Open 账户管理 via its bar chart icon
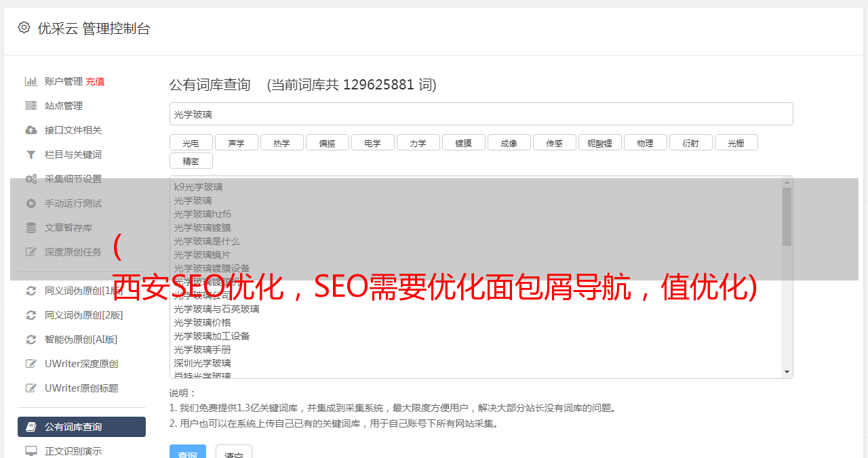Screen dimensions: 868x458 (x=31, y=81)
